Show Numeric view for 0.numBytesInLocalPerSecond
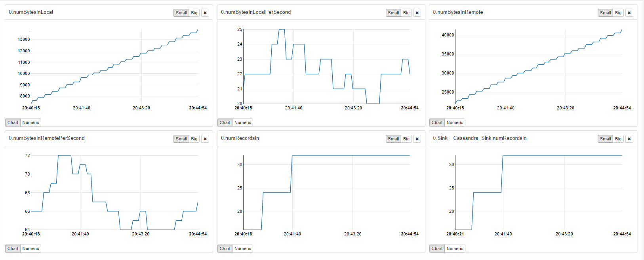This screenshot has width=644, height=260. tap(243, 122)
